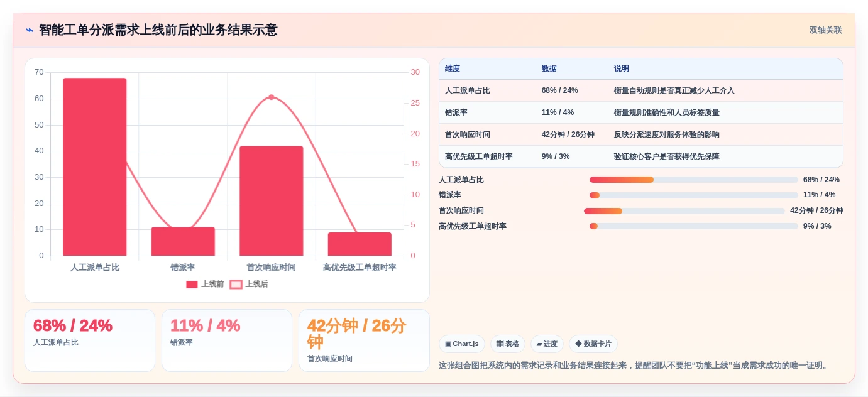
Task: Open the 42分钟 / 26分钟 data card
Action: [x=364, y=340]
